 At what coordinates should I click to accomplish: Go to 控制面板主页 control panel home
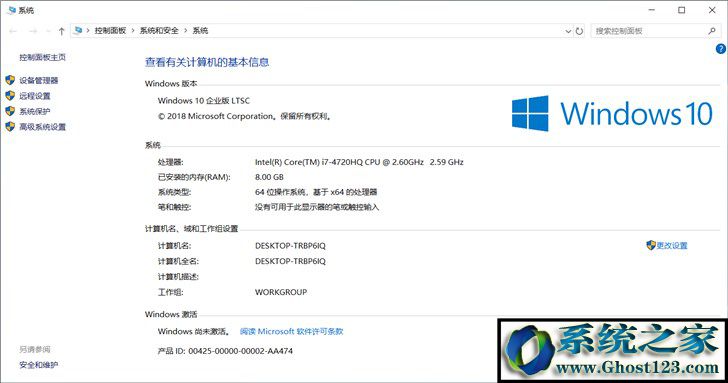click(42, 57)
